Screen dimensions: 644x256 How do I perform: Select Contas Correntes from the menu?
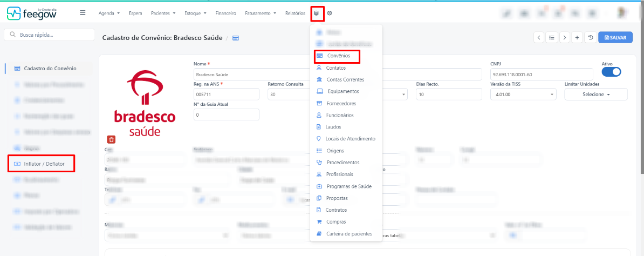click(345, 79)
